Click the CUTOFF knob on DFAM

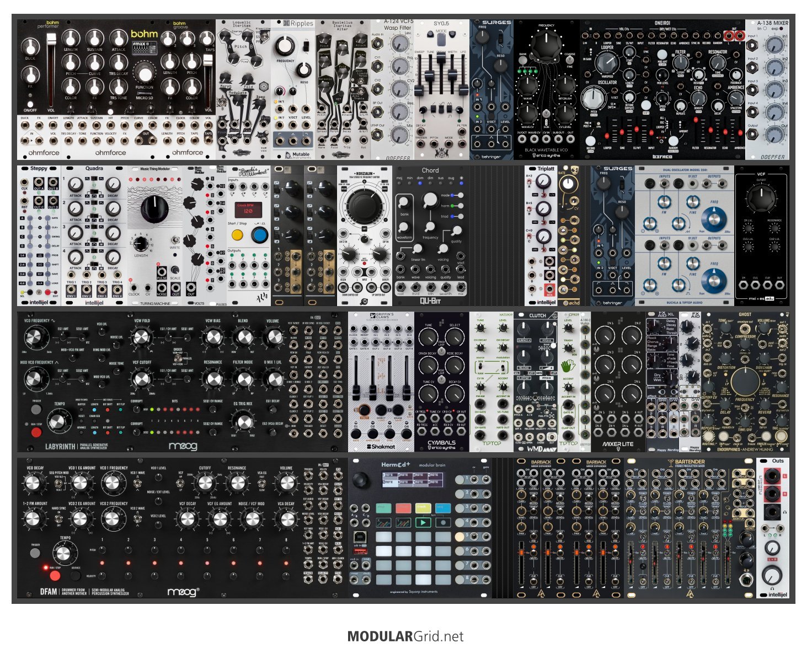[205, 484]
